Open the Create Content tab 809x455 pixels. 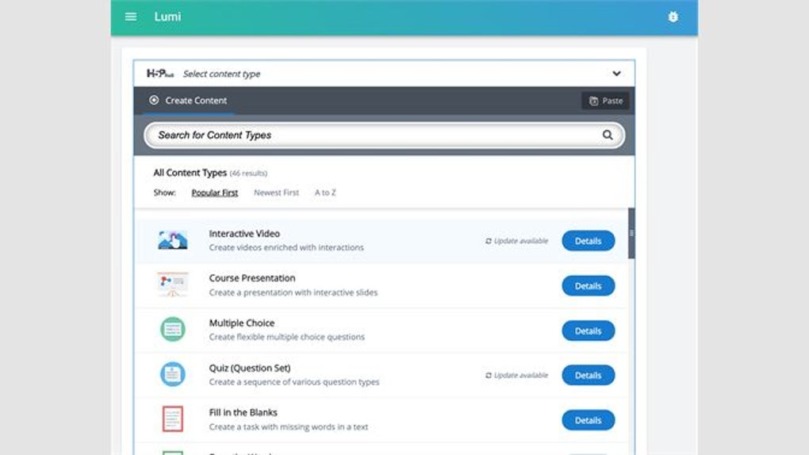[x=188, y=101]
